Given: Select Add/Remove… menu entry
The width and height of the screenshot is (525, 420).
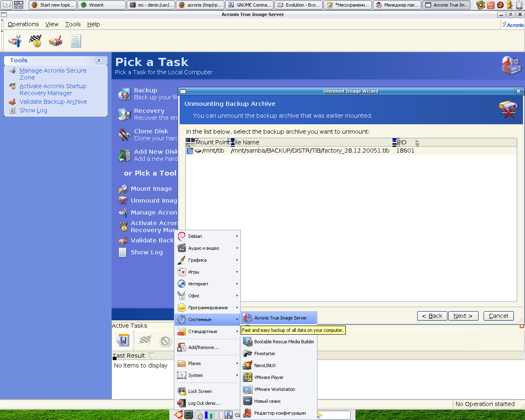Looking at the screenshot, I should click(x=208, y=347).
